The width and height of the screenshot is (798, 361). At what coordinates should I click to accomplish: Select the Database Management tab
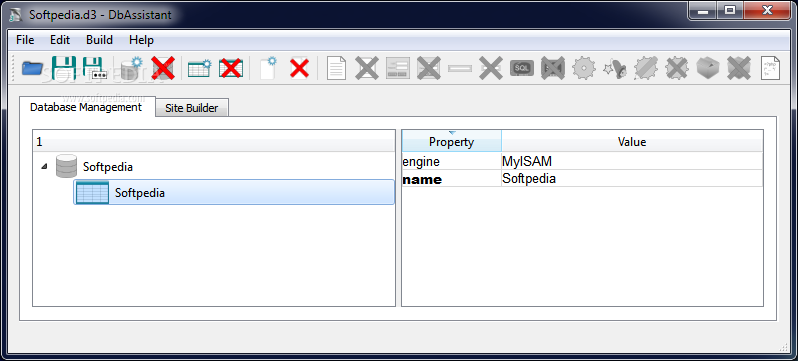point(86,107)
